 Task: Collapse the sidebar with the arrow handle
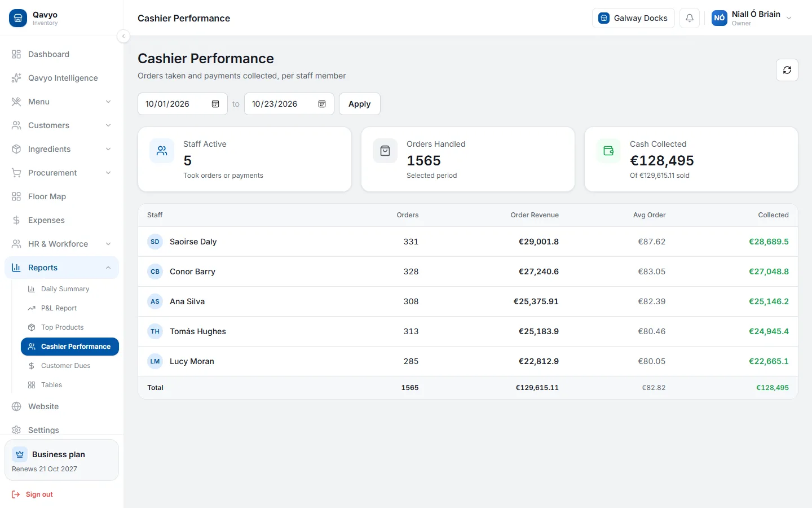tap(123, 36)
